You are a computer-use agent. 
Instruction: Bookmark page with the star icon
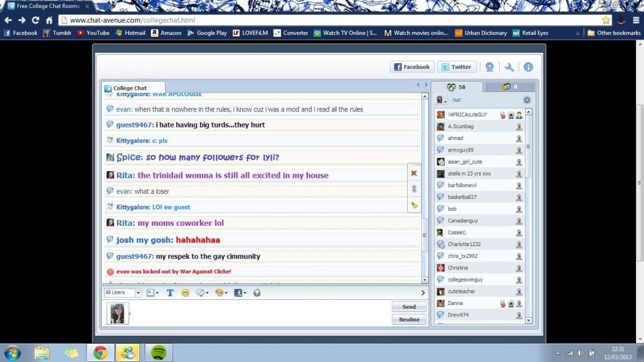click(606, 20)
